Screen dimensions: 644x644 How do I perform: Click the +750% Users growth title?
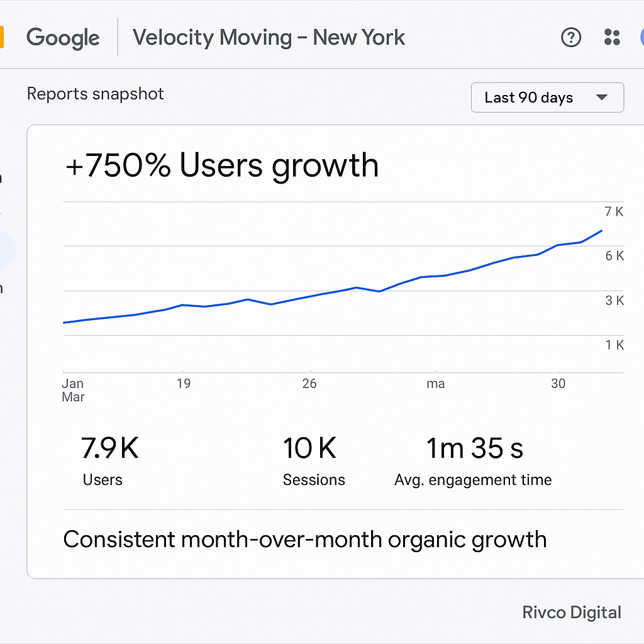pos(223,165)
